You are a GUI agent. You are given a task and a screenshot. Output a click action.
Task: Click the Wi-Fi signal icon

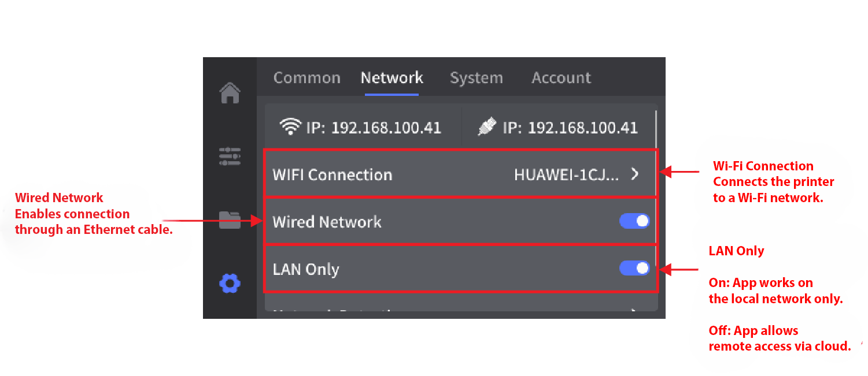tap(289, 126)
